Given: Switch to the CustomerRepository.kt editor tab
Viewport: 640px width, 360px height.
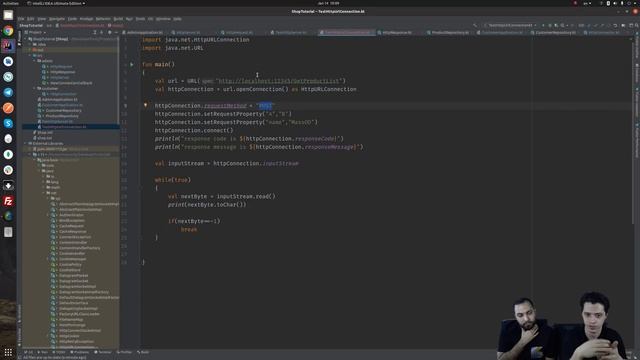Looking at the screenshot, I should click(555, 32).
